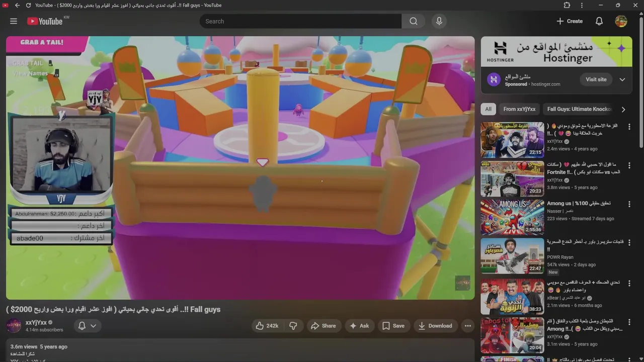Viewport: 644px width, 362px height.
Task: Click the Ask button
Action: coord(359,326)
